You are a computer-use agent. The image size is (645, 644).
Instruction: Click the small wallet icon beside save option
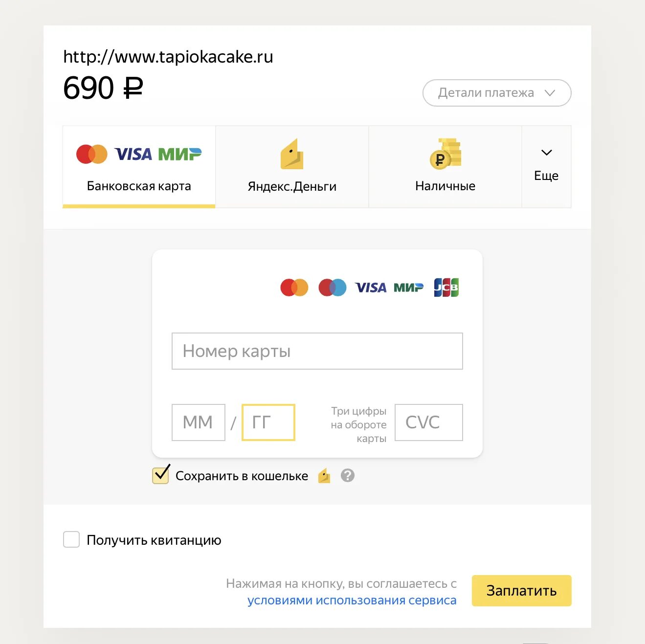324,475
